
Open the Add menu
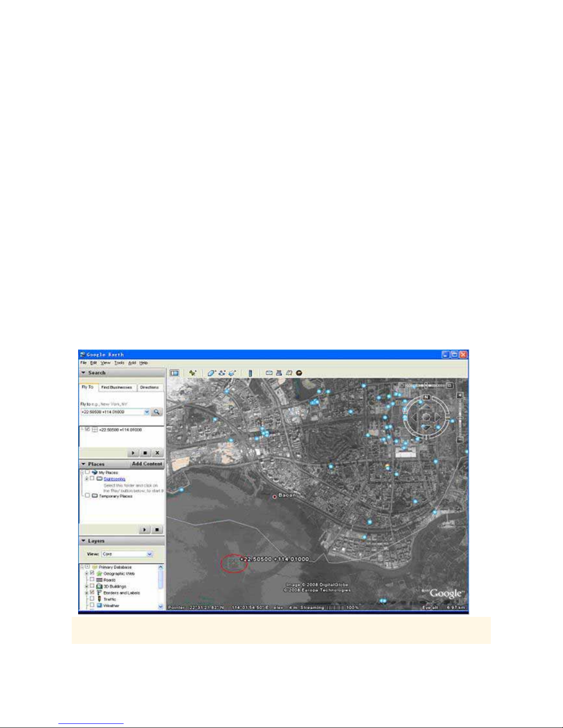point(132,363)
